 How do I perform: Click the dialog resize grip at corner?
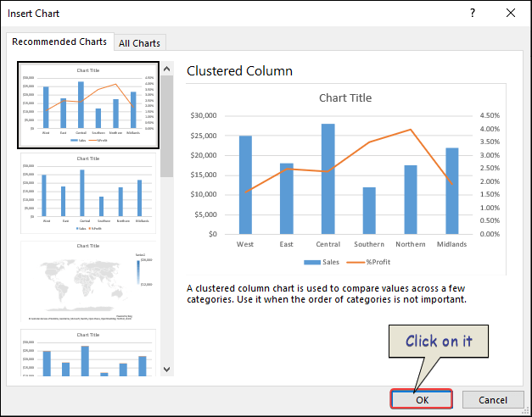click(x=526, y=411)
